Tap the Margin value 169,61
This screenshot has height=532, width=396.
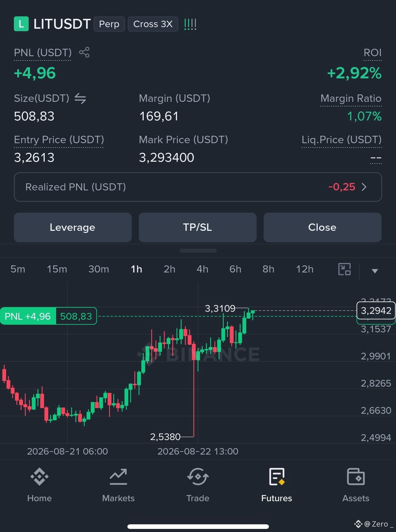(x=159, y=116)
